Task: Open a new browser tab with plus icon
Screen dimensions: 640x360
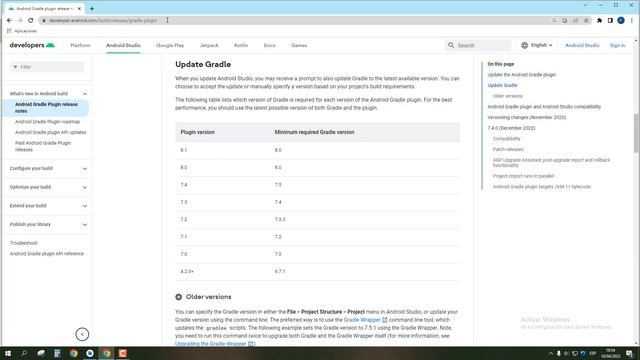Action: (92, 8)
